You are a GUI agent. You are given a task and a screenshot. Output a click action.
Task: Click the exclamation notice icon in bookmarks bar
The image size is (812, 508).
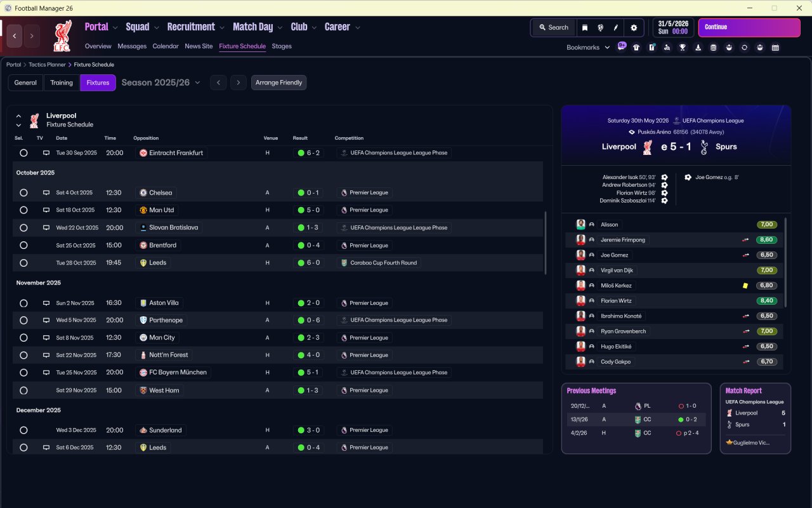coord(652,48)
